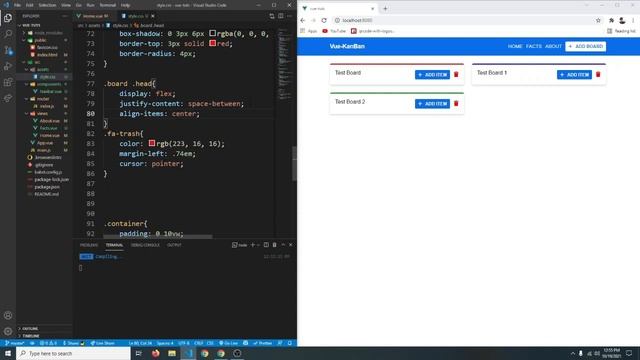Open the Edit menu
Viewport: 640px width, 360px height.
pos(29,5)
